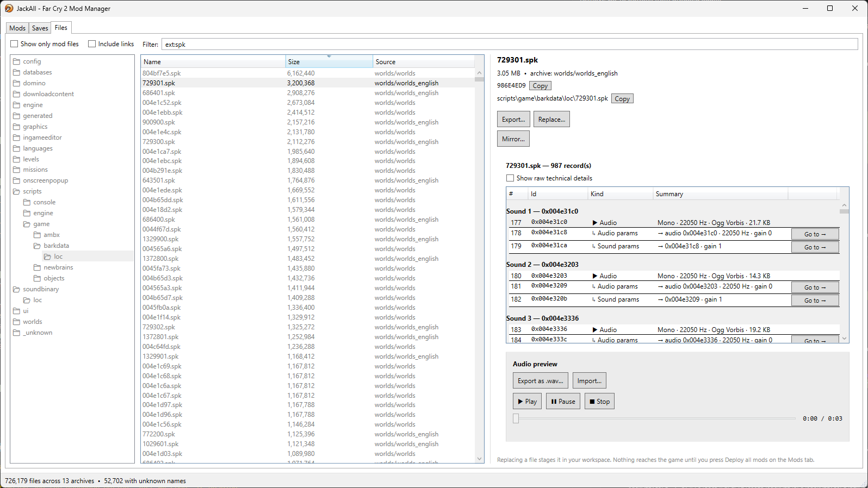Click the Kind column header in records

[x=621, y=194]
